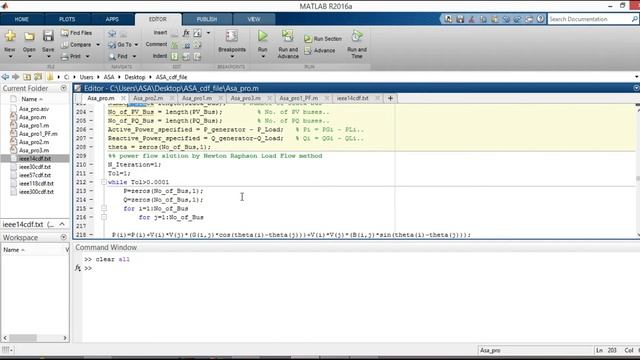Click Find Files in File group

(76, 33)
